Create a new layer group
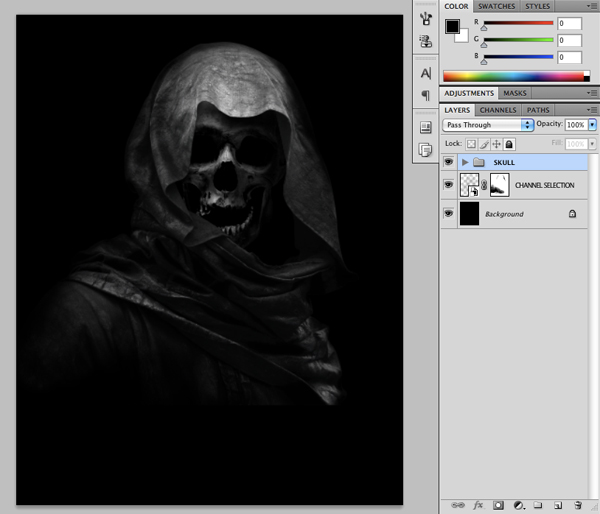Screen dimensions: 600x514 click(537, 506)
